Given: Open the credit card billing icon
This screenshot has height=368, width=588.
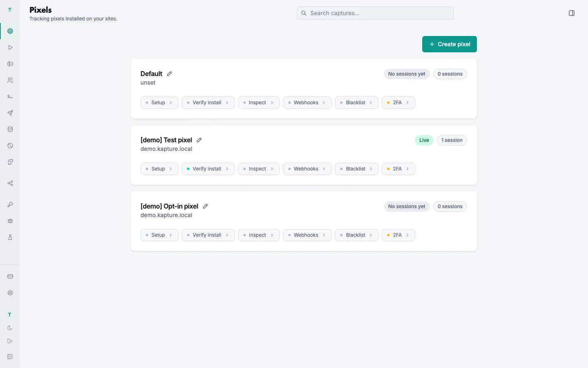Looking at the screenshot, I should pos(10,276).
